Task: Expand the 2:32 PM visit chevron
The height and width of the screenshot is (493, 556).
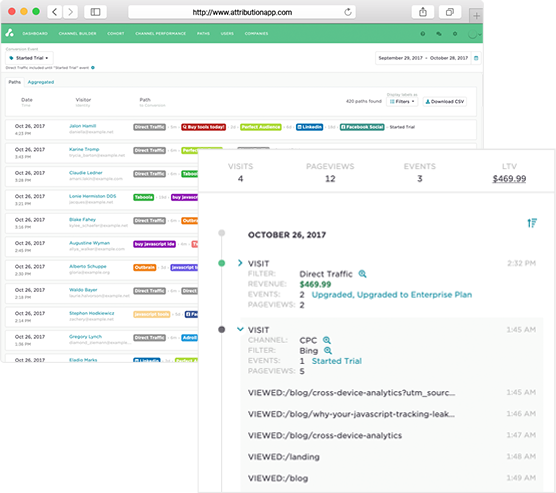Action: [240, 263]
